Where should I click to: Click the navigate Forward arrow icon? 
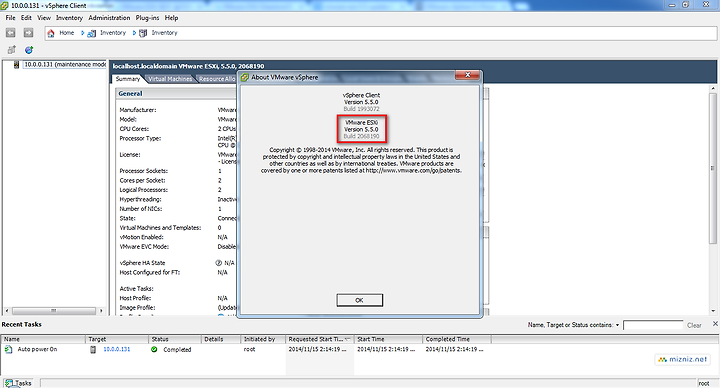[28, 33]
